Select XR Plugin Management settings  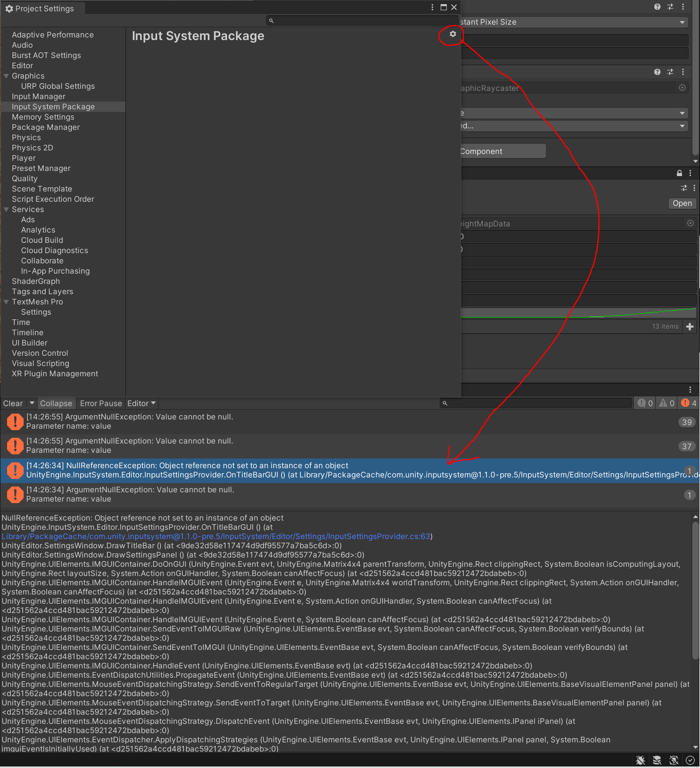click(55, 374)
